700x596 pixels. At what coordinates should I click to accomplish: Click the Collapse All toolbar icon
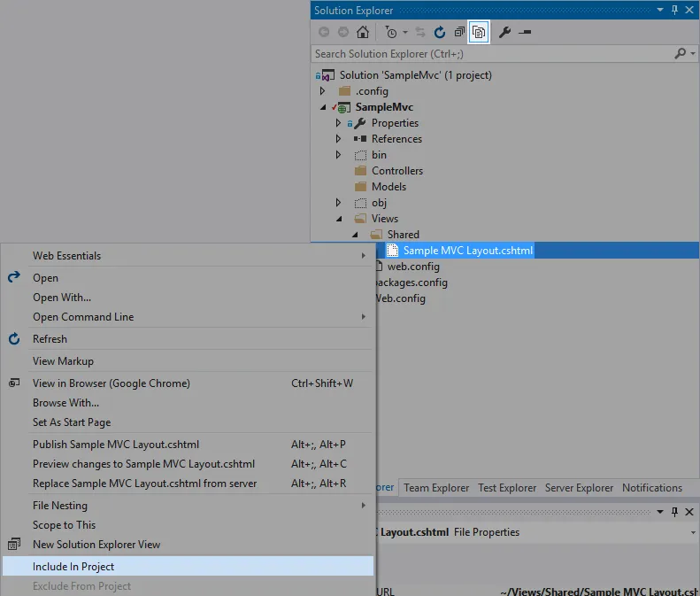click(x=459, y=32)
